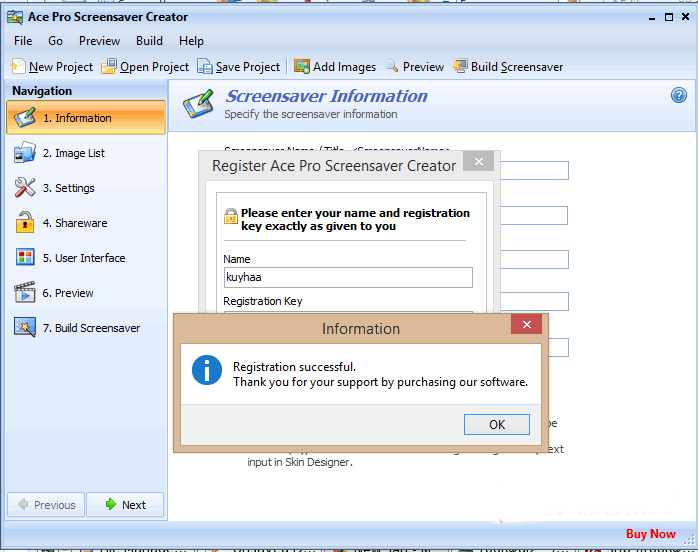Open the Go menu

[x=56, y=41]
